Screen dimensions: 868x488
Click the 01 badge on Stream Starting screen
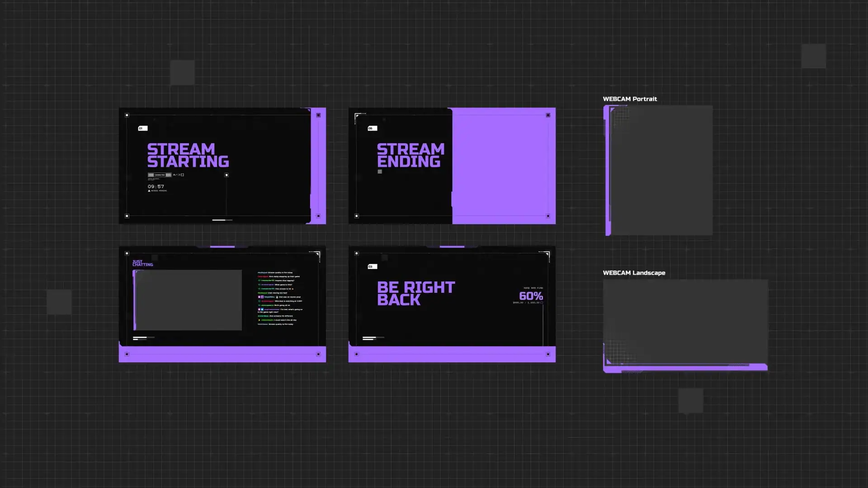coord(142,128)
